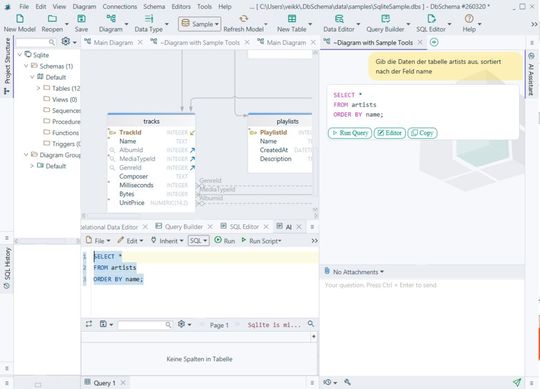
Task: Click the result pane search magnifier icon
Action: pos(311,324)
